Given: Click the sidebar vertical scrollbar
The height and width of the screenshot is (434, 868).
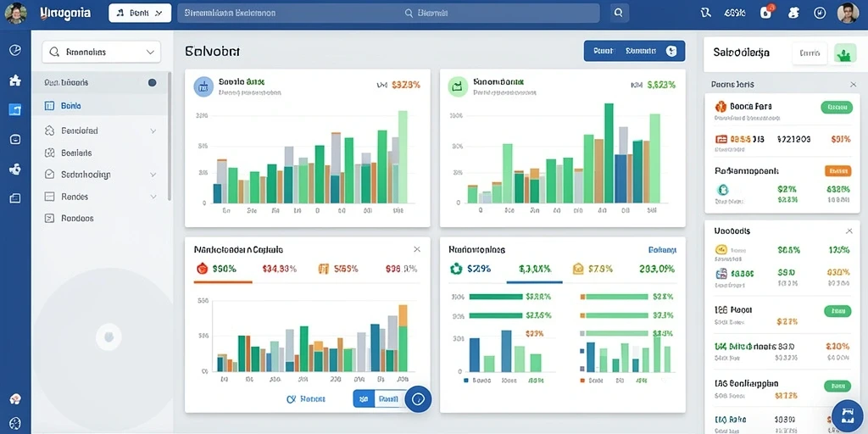Looking at the screenshot, I should tap(170, 136).
